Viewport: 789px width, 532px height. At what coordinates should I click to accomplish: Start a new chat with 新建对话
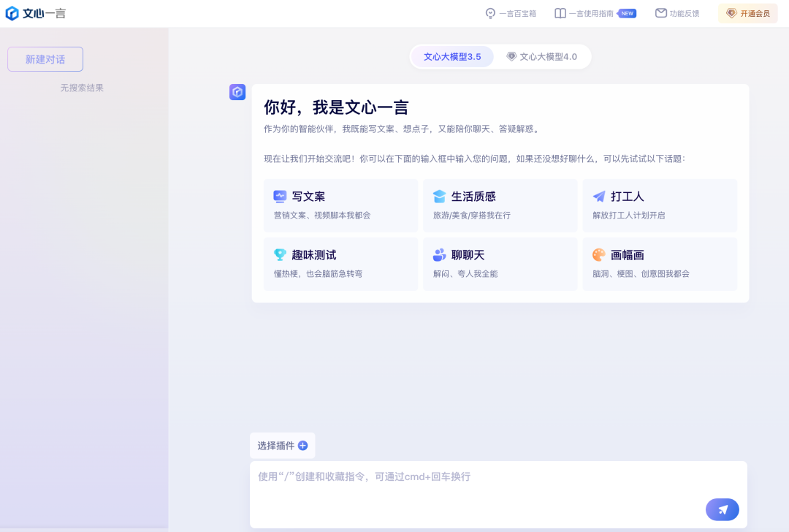click(45, 59)
